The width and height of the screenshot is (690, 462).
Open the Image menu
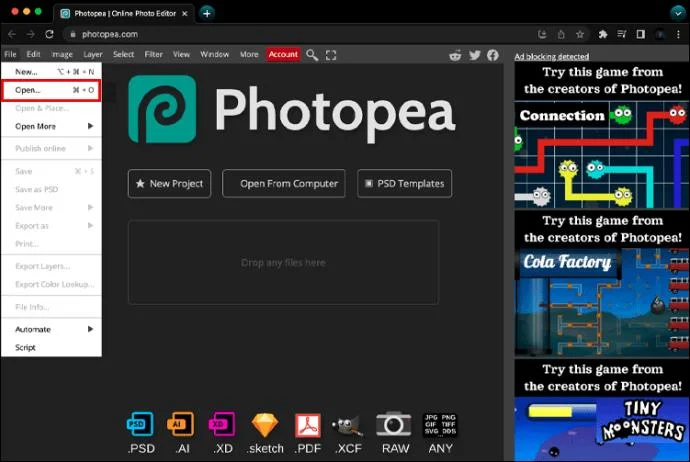pos(62,55)
